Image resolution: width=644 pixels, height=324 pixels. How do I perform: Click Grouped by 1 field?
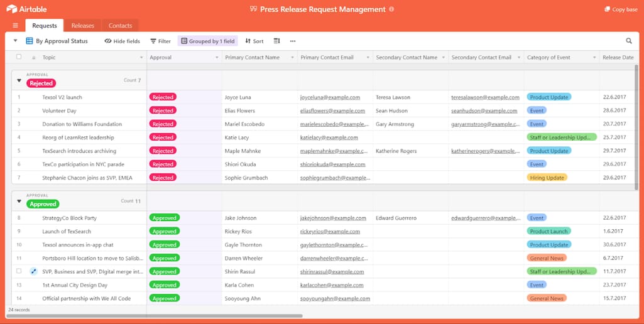click(x=208, y=41)
